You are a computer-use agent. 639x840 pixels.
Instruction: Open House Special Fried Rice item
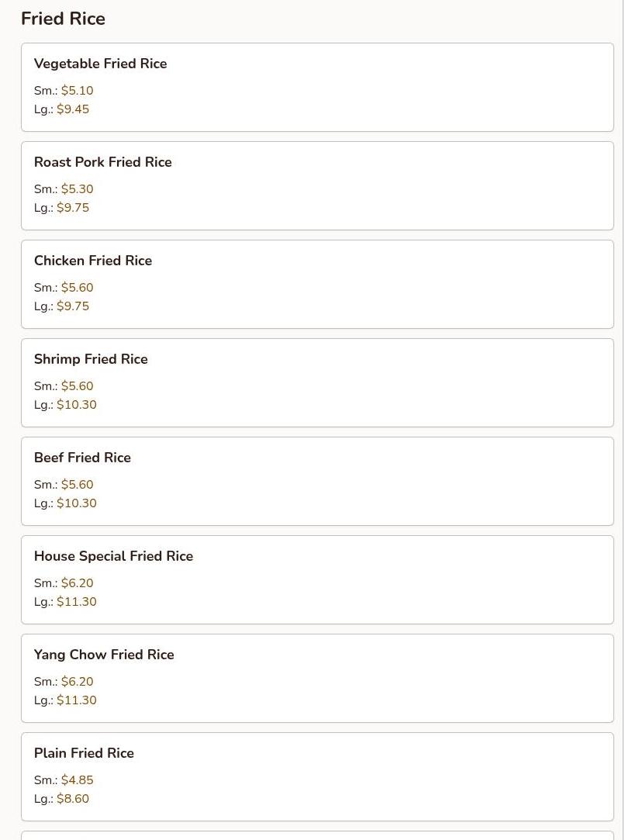pos(113,556)
